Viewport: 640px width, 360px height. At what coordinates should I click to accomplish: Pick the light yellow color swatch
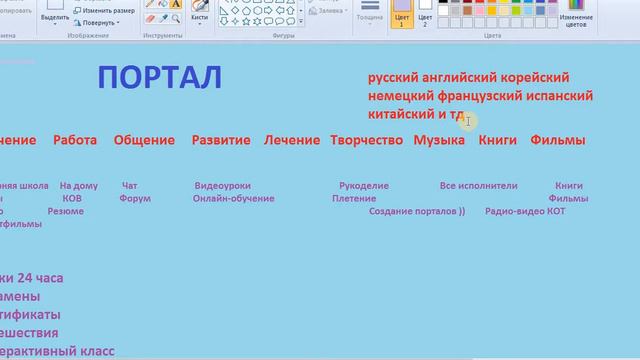coord(504,11)
